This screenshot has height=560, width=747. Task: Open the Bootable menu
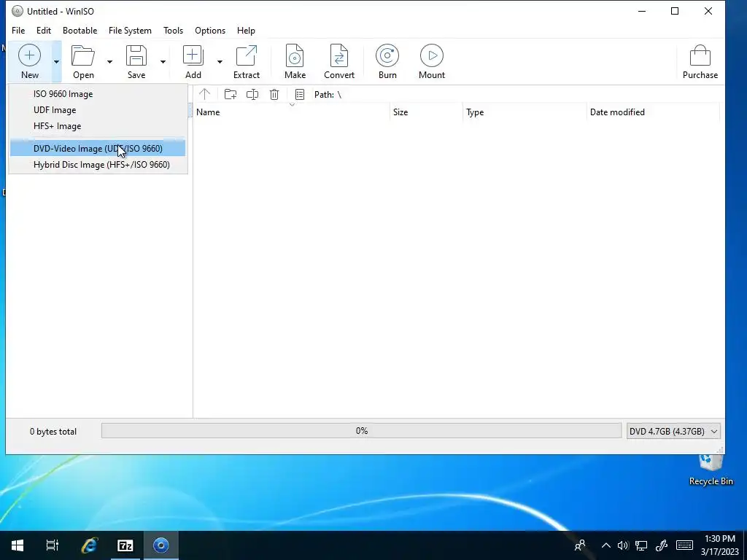pos(80,31)
